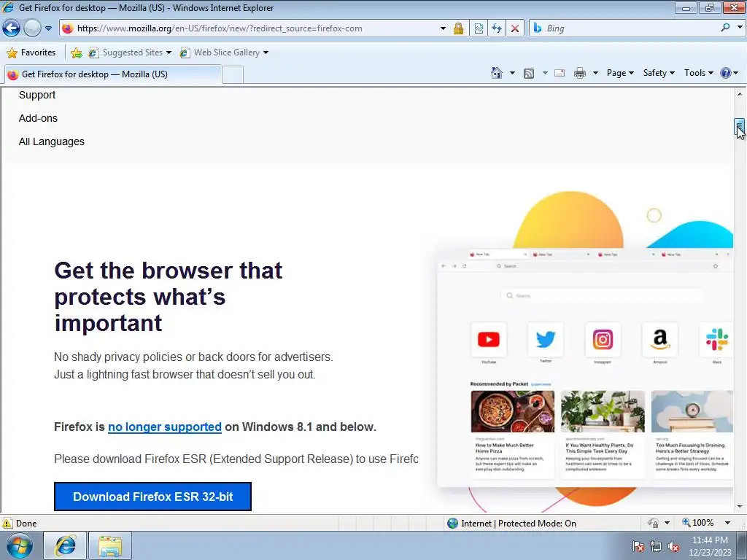Screen dimensions: 747x560
Task: Click the Twitter tile in Firefox preview
Action: point(546,340)
